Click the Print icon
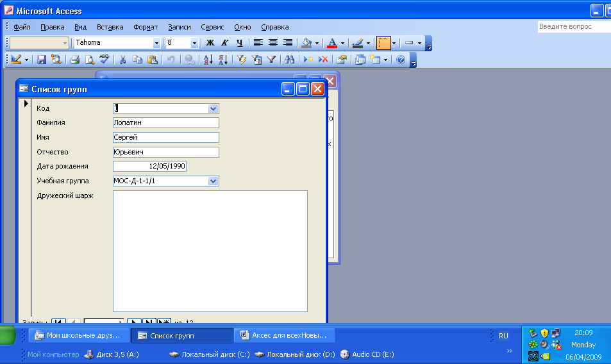The width and height of the screenshot is (611, 364). (x=75, y=60)
